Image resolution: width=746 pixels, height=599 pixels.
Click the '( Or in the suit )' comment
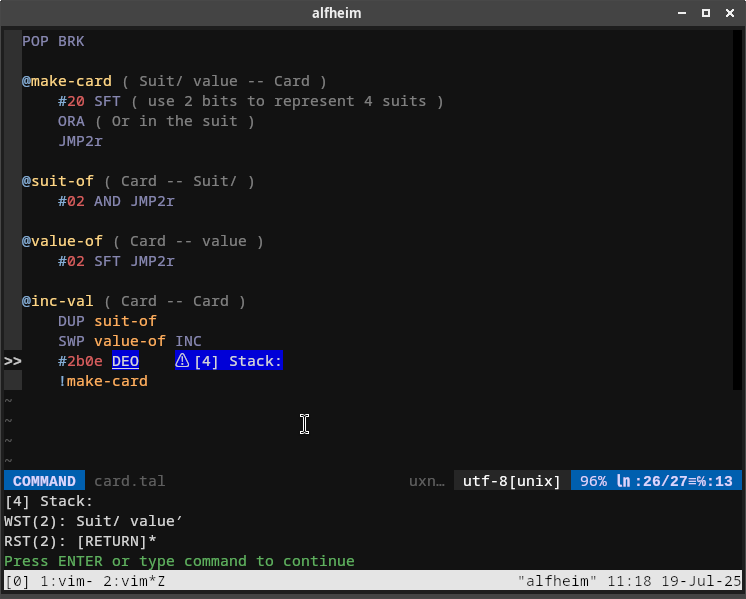coord(175,121)
